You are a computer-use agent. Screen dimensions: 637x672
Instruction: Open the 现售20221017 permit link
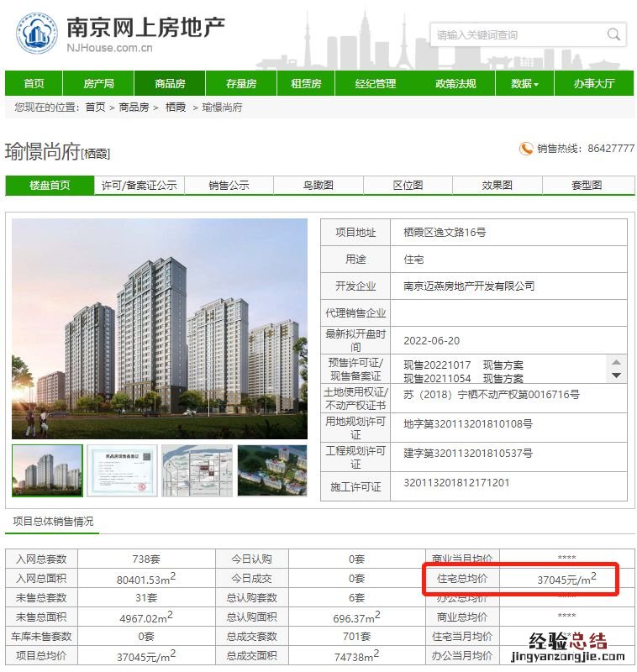point(437,365)
